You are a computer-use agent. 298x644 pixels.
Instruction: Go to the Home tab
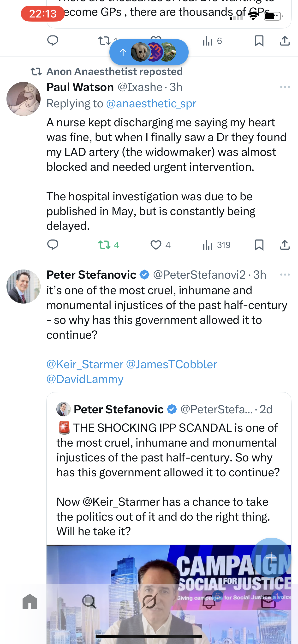tap(30, 602)
